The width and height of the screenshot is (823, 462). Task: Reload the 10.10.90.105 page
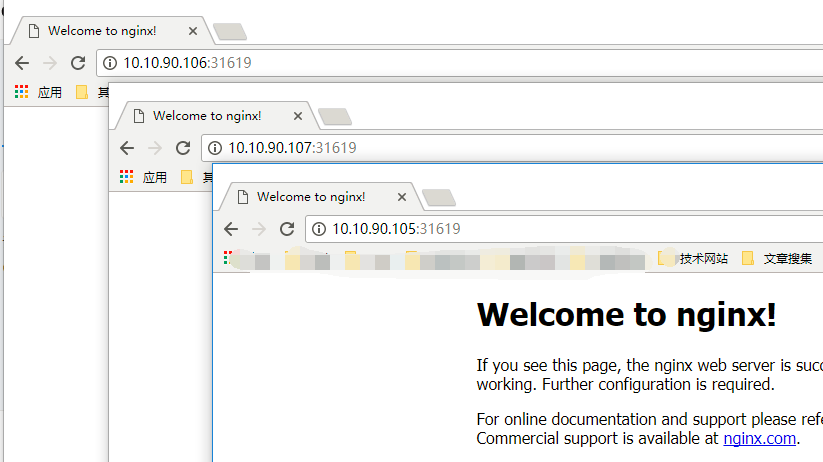point(286,229)
